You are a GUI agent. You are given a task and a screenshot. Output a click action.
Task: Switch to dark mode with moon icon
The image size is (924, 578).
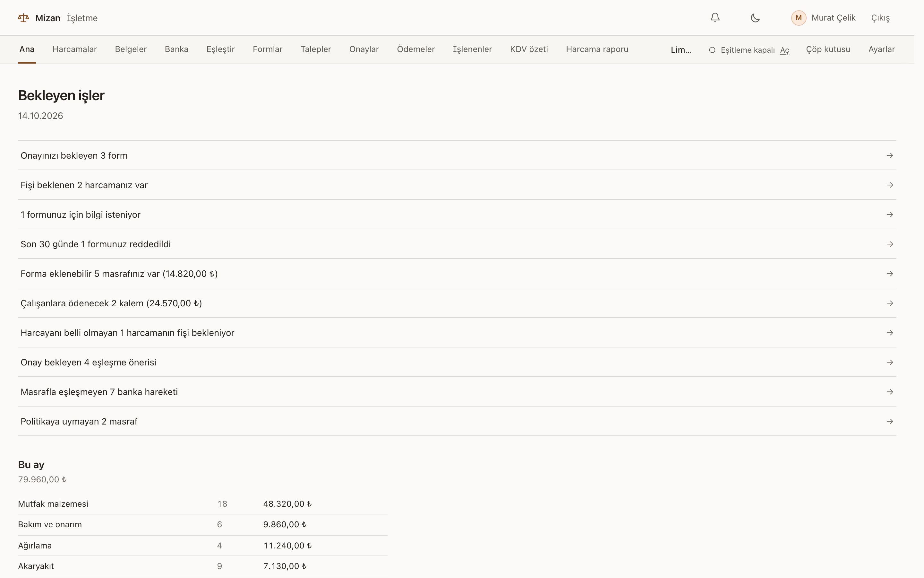coord(755,18)
